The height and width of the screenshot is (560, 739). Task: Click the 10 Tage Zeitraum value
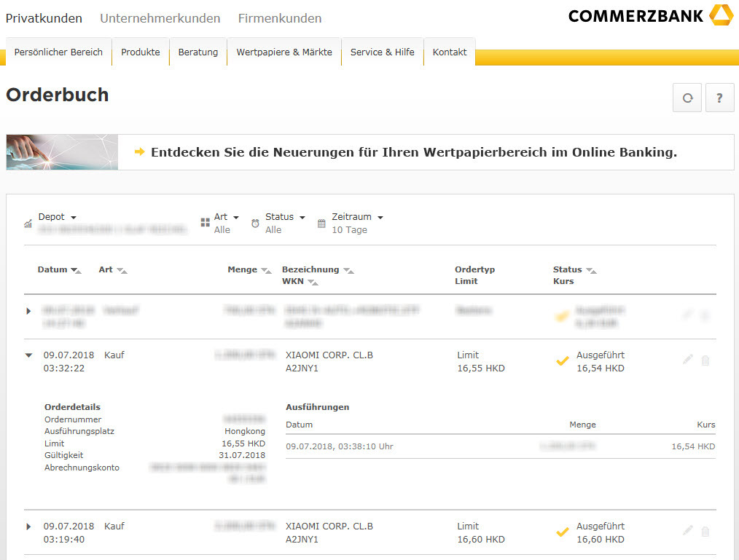(x=349, y=230)
